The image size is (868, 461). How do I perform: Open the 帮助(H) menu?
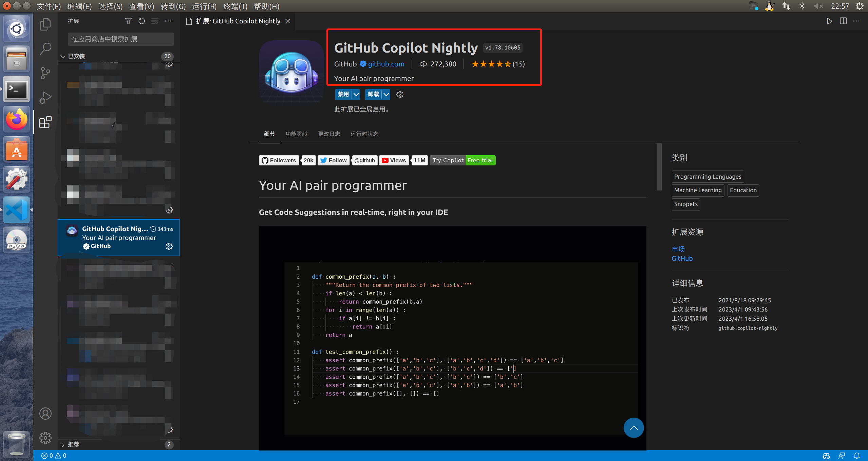click(x=266, y=6)
